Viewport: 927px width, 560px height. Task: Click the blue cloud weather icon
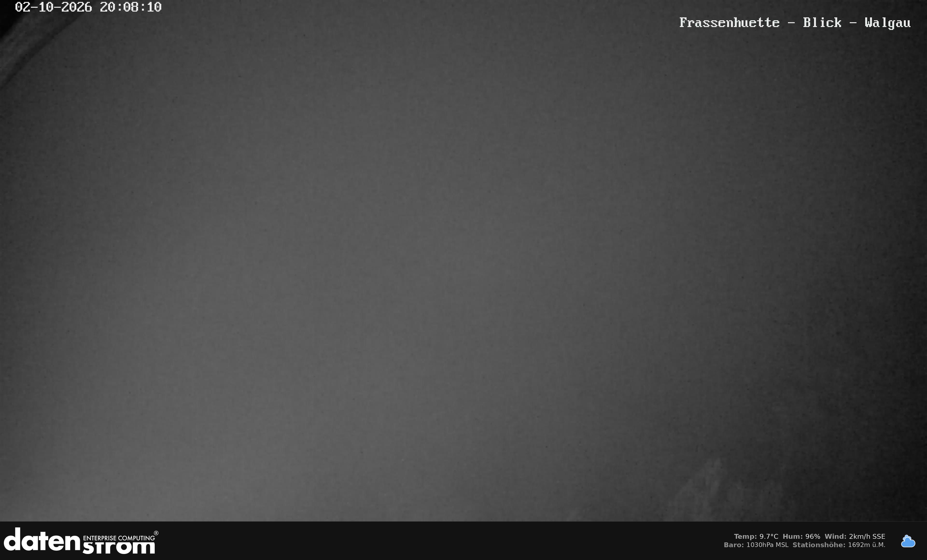coord(908,541)
